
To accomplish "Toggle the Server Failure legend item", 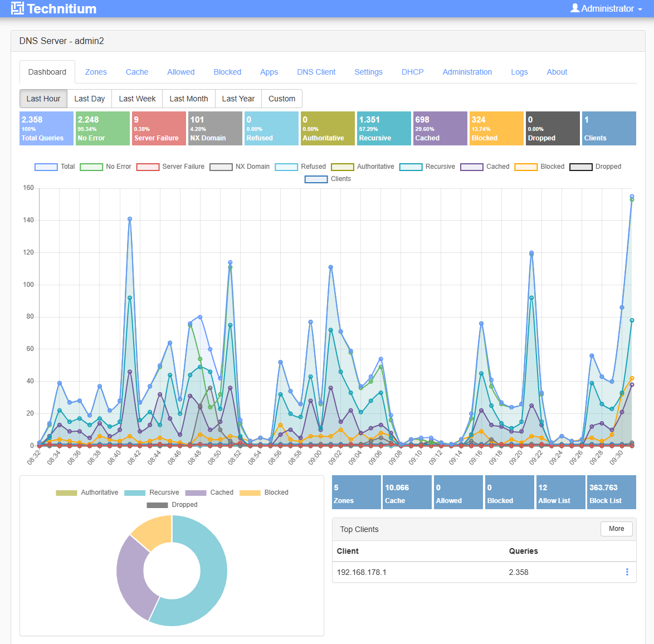I will tap(170, 167).
